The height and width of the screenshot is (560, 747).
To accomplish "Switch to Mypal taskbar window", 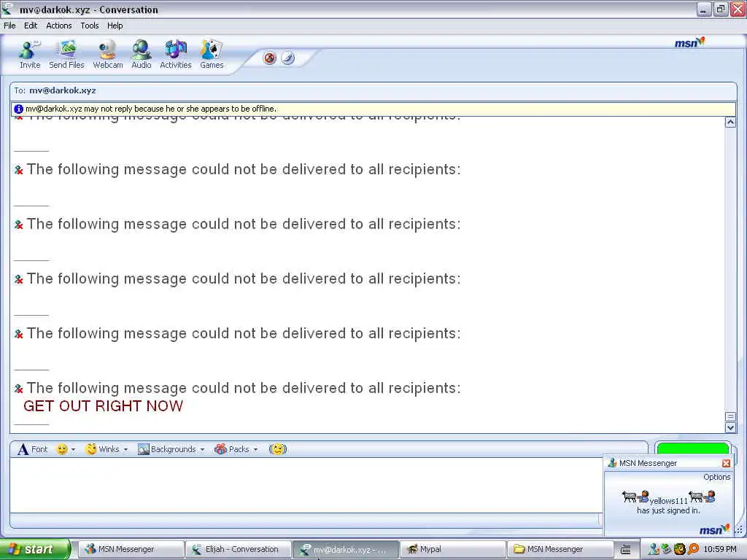I will pyautogui.click(x=452, y=549).
